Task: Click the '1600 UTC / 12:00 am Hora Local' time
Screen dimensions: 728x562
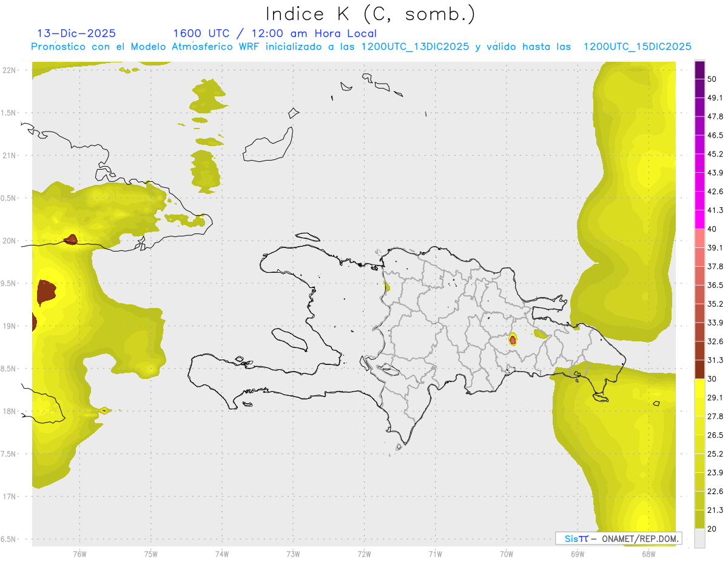Action: tap(275, 33)
